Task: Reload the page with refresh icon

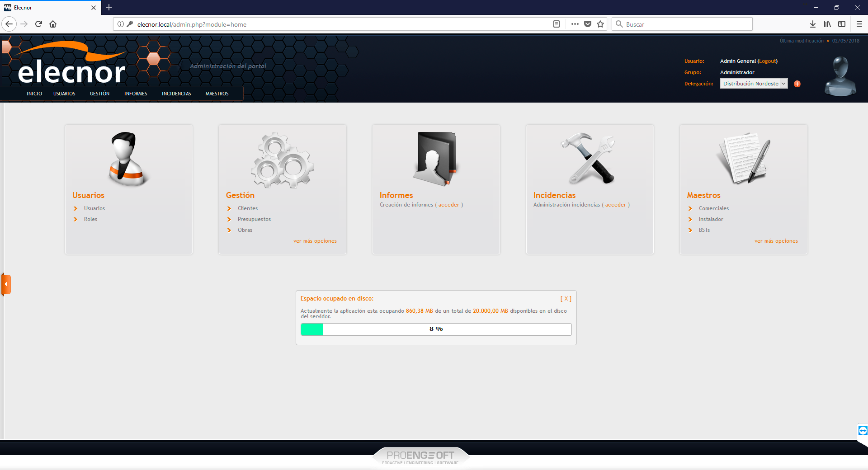Action: coord(38,24)
